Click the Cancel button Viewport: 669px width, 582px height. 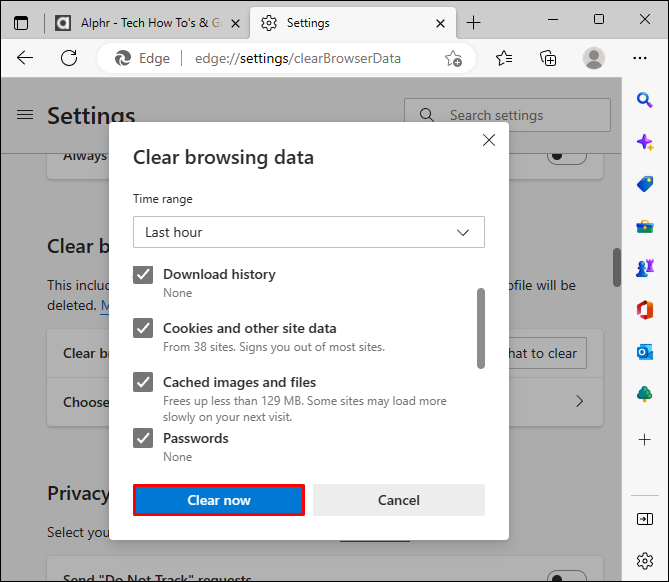tap(398, 500)
